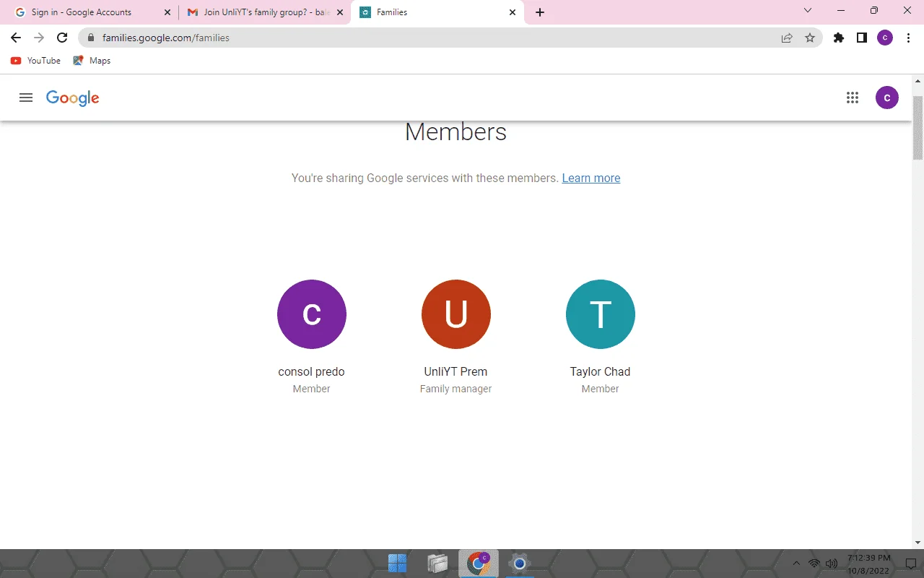Select the Families tab
Viewport: 924px width, 578px height.
(437, 12)
